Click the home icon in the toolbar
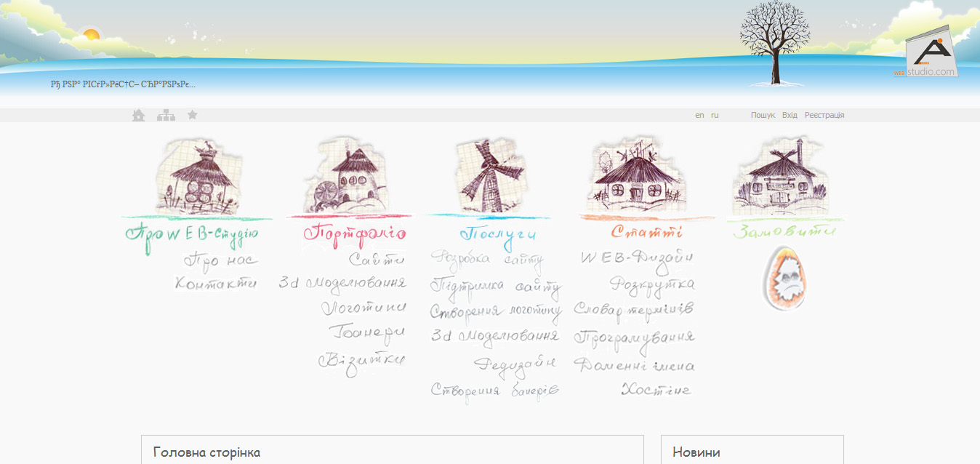The height and width of the screenshot is (464, 980). pyautogui.click(x=137, y=114)
